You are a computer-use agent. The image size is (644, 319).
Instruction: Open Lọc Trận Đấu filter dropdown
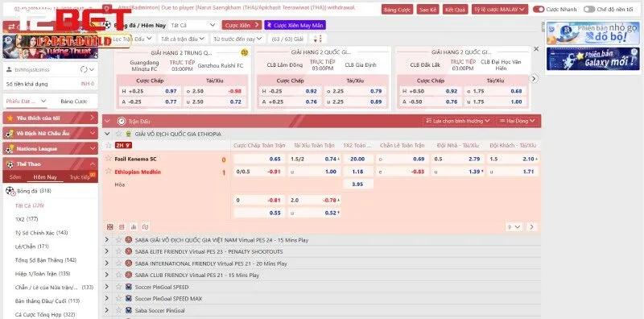132,39
